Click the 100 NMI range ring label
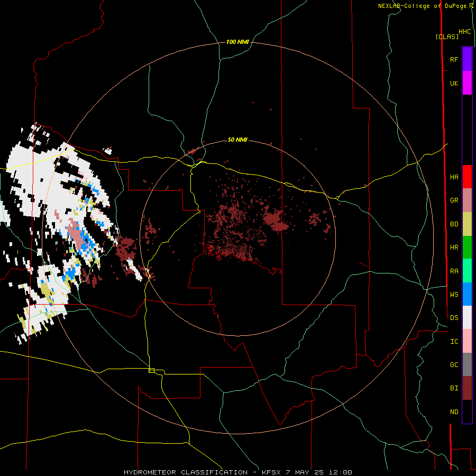This screenshot has width=476, height=476. [x=237, y=42]
